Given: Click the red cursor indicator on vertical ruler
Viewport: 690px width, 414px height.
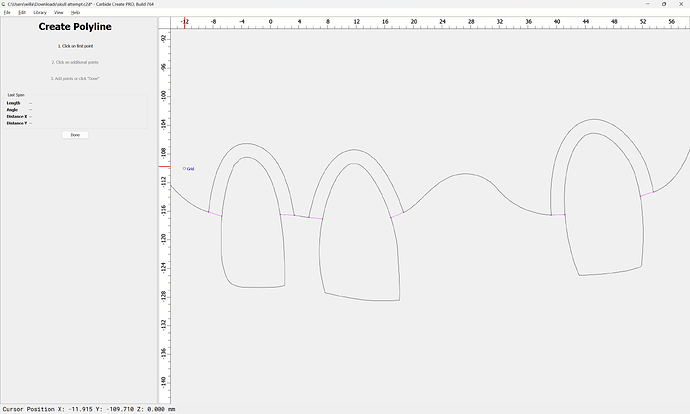Looking at the screenshot, I should pyautogui.click(x=164, y=166).
